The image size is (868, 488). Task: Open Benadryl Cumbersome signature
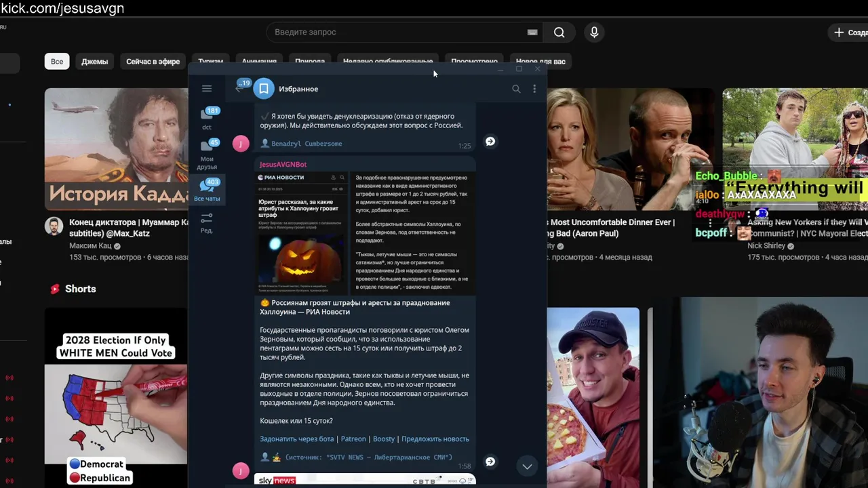pos(307,144)
